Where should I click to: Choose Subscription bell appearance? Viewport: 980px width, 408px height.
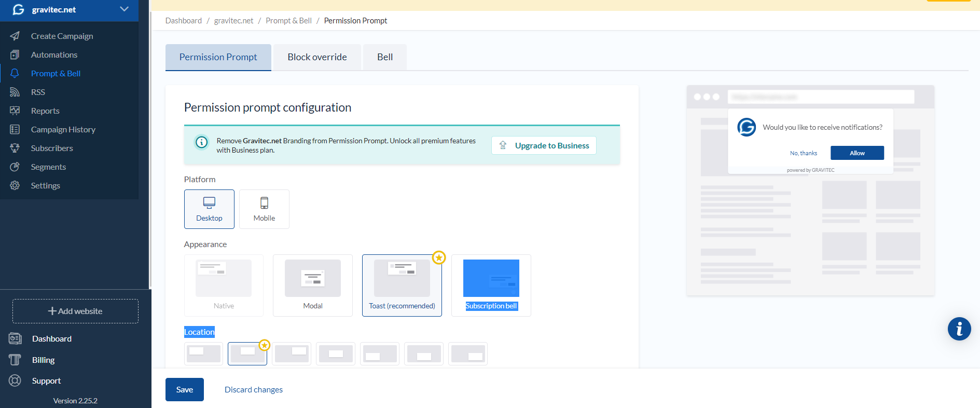[x=491, y=285]
